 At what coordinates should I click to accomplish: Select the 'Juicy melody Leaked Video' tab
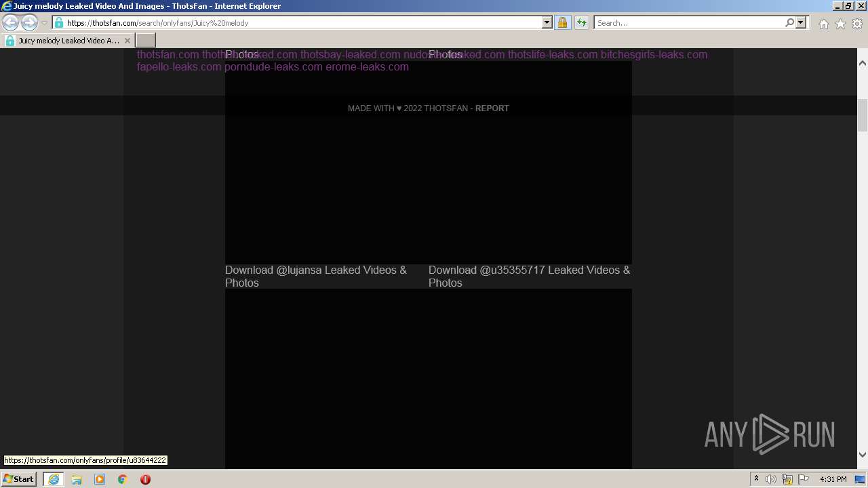(67, 41)
